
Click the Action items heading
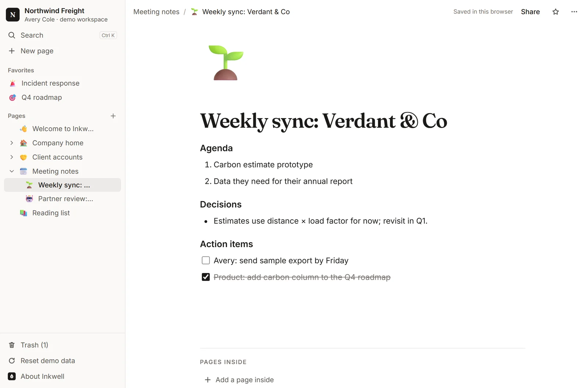point(226,244)
